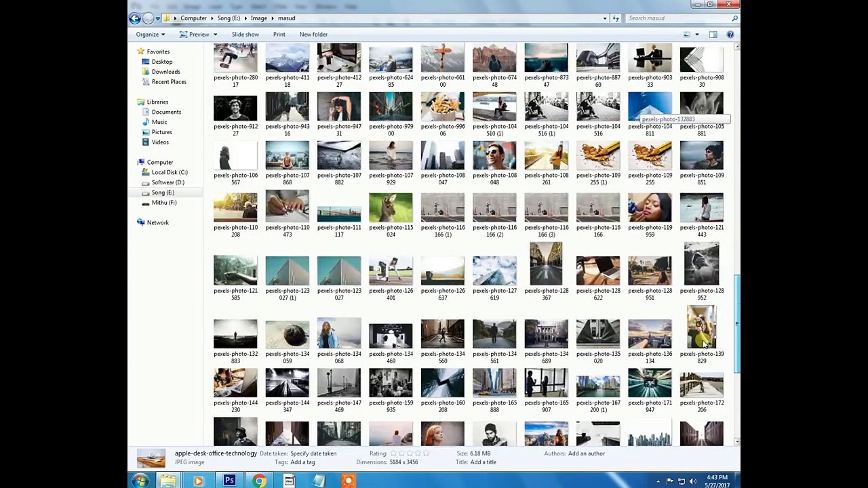Click the file list vertical scrollbar thumb

pyautogui.click(x=736, y=324)
